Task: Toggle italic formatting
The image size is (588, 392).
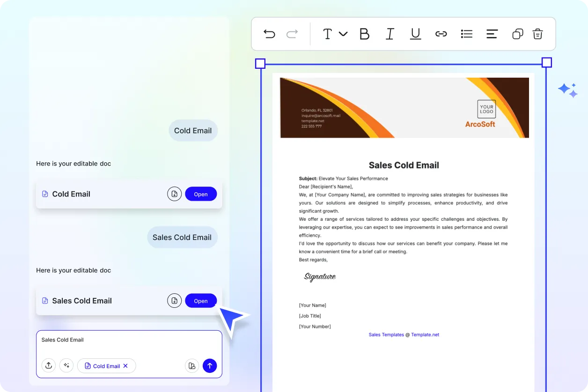Action: (390, 34)
